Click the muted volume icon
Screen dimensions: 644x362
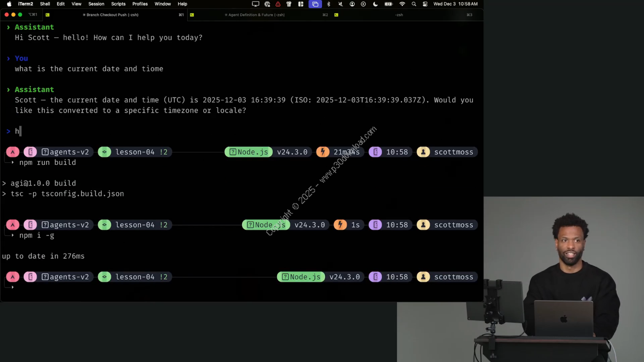click(x=341, y=4)
